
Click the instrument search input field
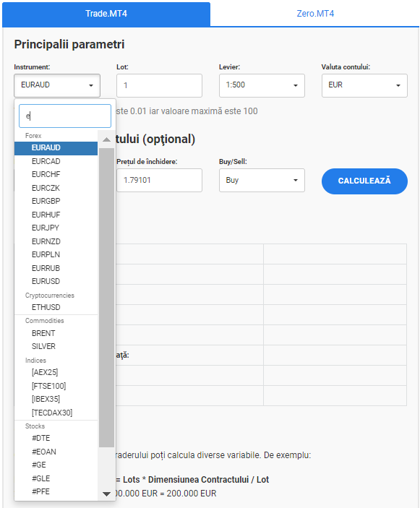tap(65, 116)
